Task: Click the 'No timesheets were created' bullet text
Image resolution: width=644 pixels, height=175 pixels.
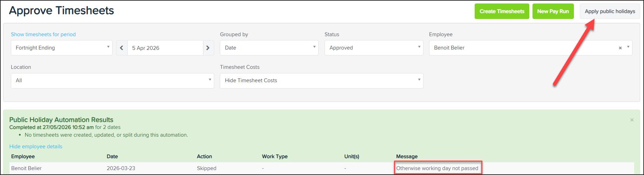Action: coord(106,135)
